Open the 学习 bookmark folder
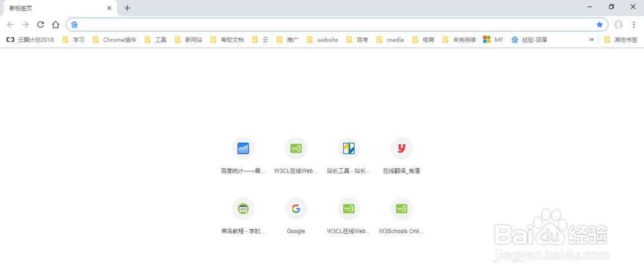The height and width of the screenshot is (277, 644). click(73, 40)
